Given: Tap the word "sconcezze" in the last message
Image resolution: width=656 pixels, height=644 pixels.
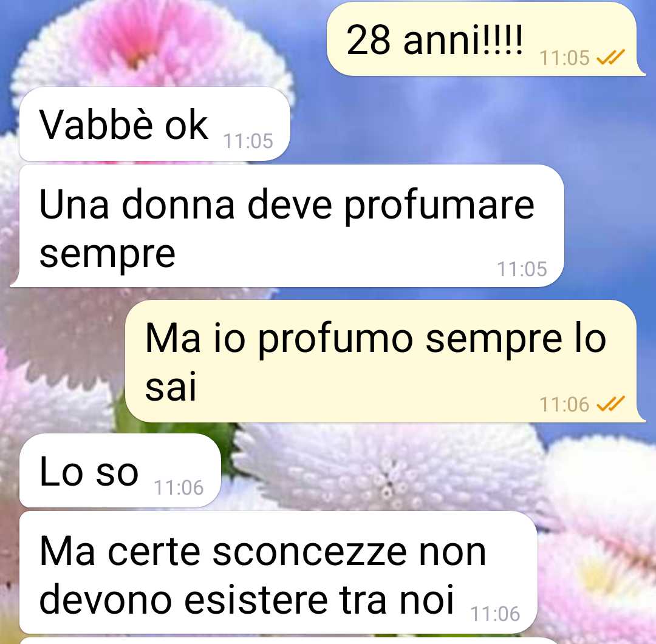Looking at the screenshot, I should (x=310, y=552).
